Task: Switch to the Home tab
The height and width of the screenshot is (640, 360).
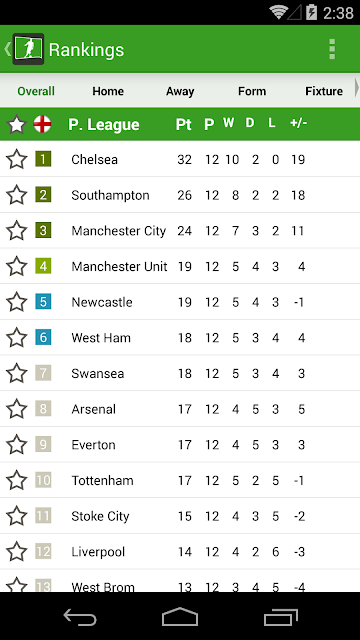Action: (108, 91)
